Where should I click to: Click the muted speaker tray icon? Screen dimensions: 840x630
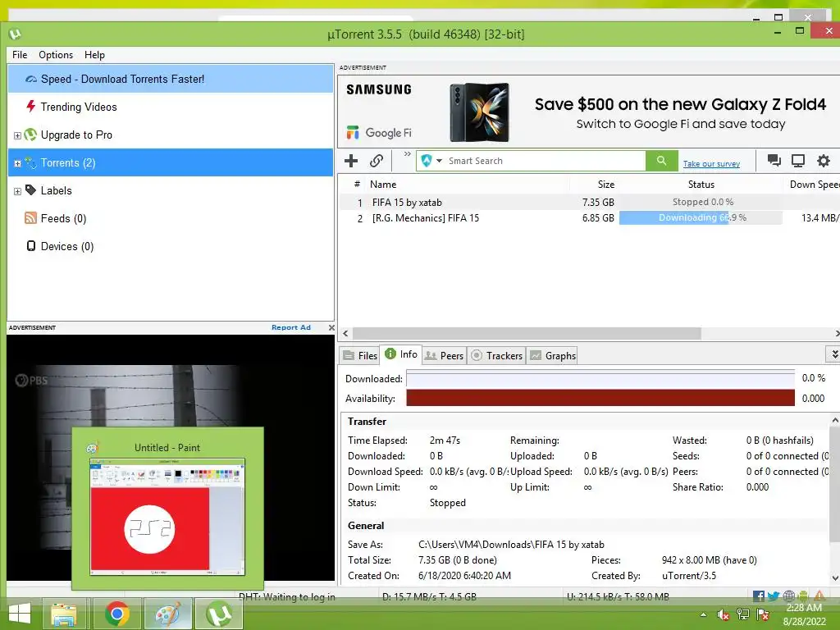(723, 615)
